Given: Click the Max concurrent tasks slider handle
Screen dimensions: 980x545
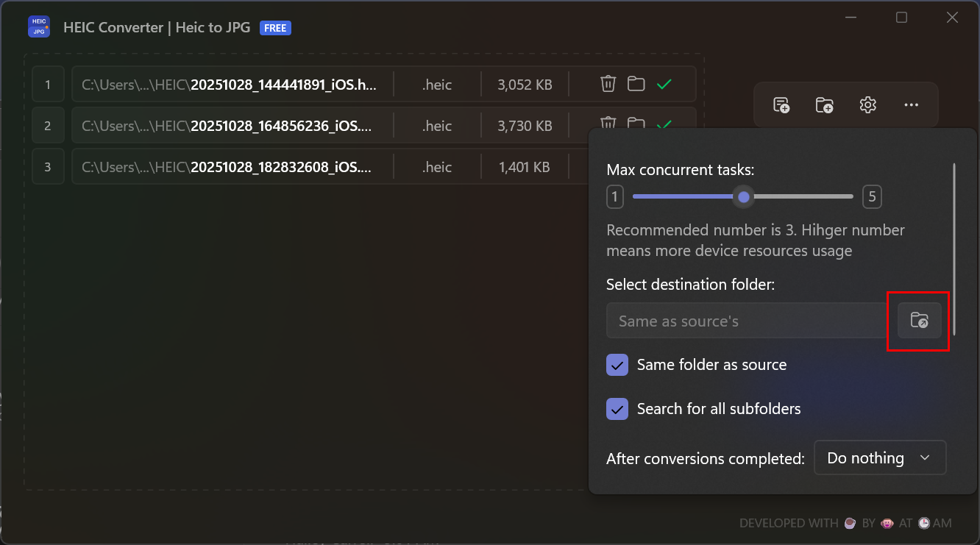Looking at the screenshot, I should point(744,196).
